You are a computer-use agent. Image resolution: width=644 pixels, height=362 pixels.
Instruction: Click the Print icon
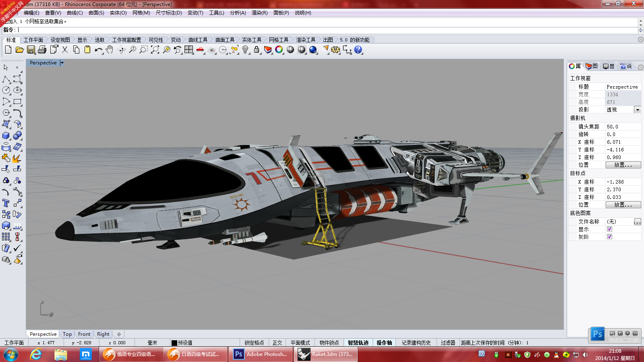point(42,50)
